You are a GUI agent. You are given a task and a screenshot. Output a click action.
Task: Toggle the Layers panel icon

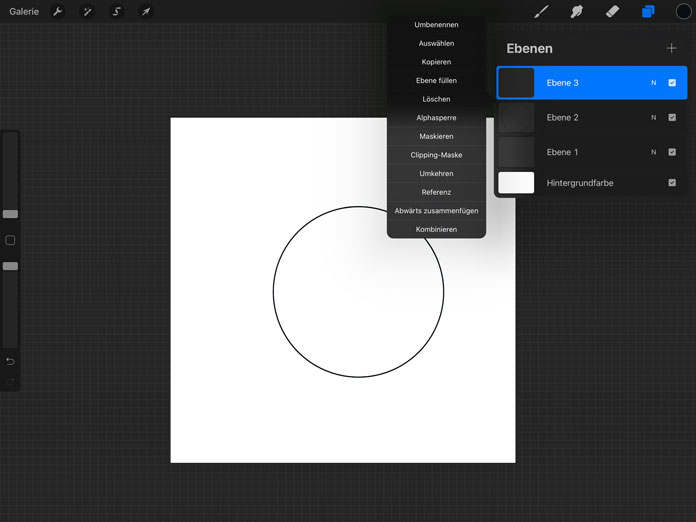pyautogui.click(x=648, y=12)
